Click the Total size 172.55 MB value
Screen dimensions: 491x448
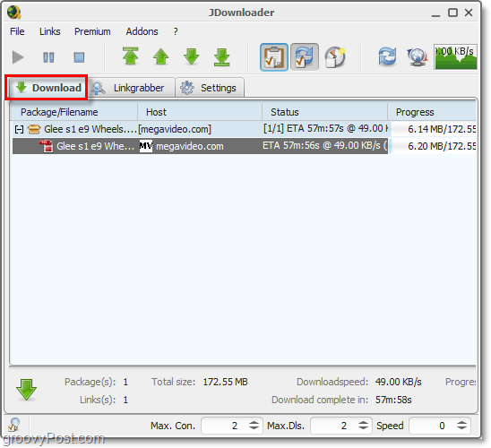(225, 382)
